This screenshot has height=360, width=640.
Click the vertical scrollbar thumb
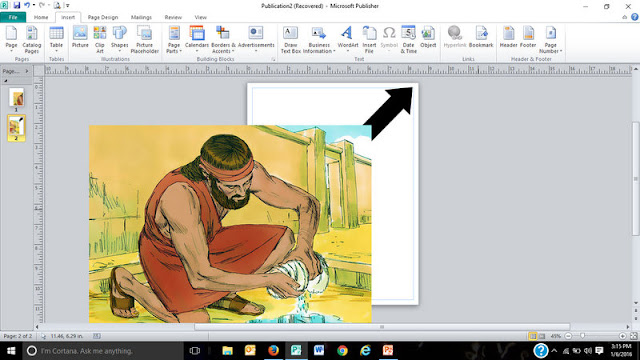pyautogui.click(x=636, y=179)
